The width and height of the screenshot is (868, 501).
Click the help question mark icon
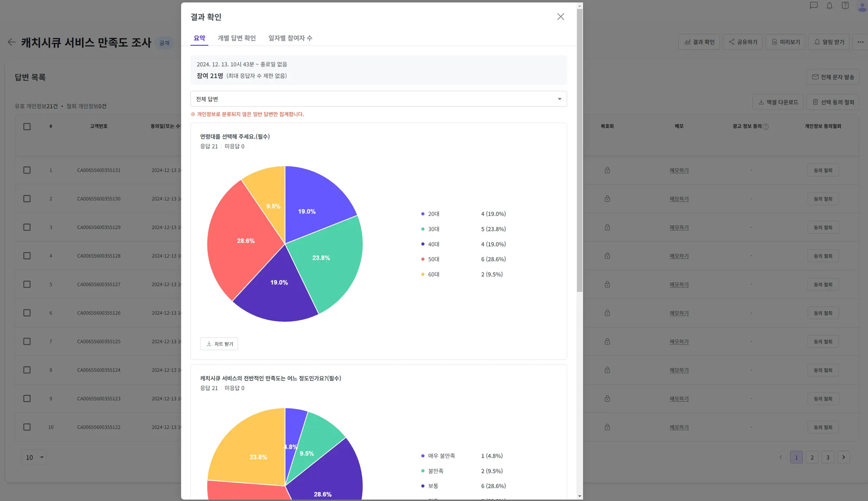845,6
